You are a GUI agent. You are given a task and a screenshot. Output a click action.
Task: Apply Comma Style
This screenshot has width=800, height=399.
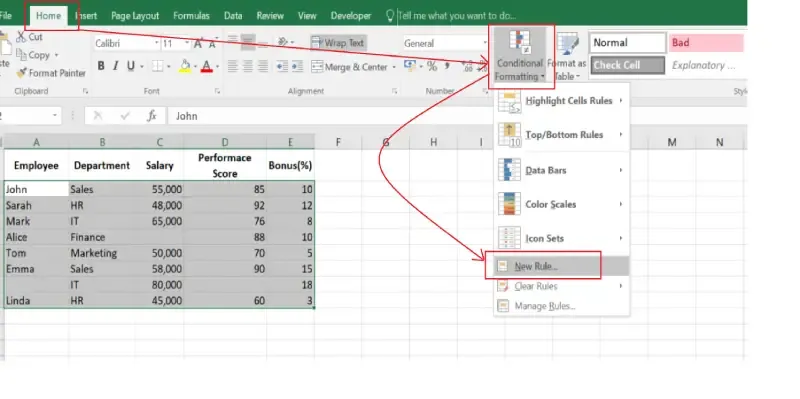[447, 66]
